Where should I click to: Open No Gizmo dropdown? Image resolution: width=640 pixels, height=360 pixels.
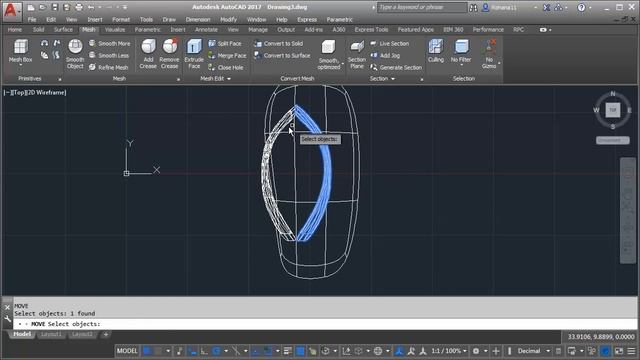489,53
